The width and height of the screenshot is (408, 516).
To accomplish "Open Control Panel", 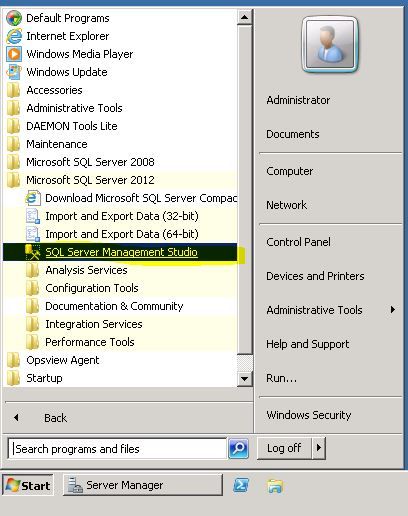I will tap(298, 242).
